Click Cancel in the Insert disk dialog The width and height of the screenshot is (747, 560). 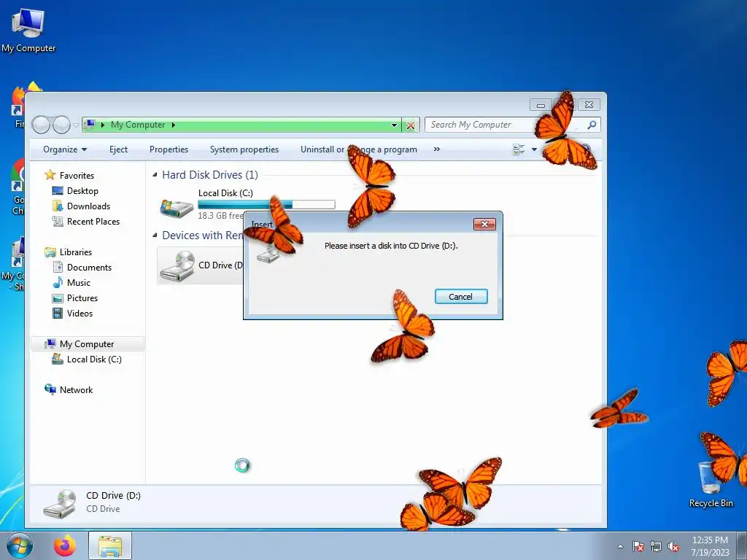461,296
